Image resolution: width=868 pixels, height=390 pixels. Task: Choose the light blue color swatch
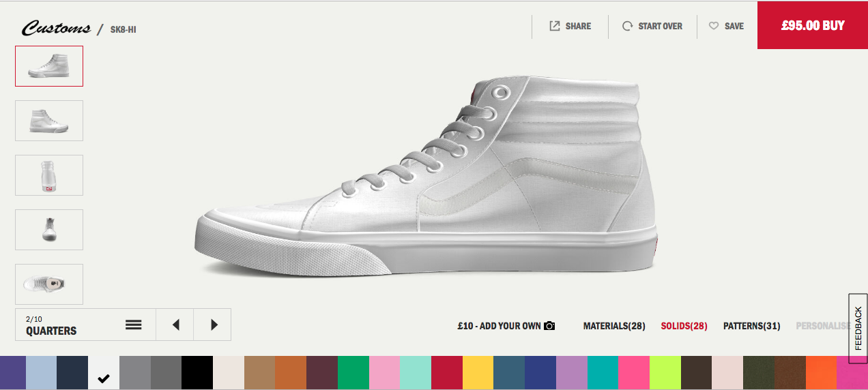coord(42,373)
